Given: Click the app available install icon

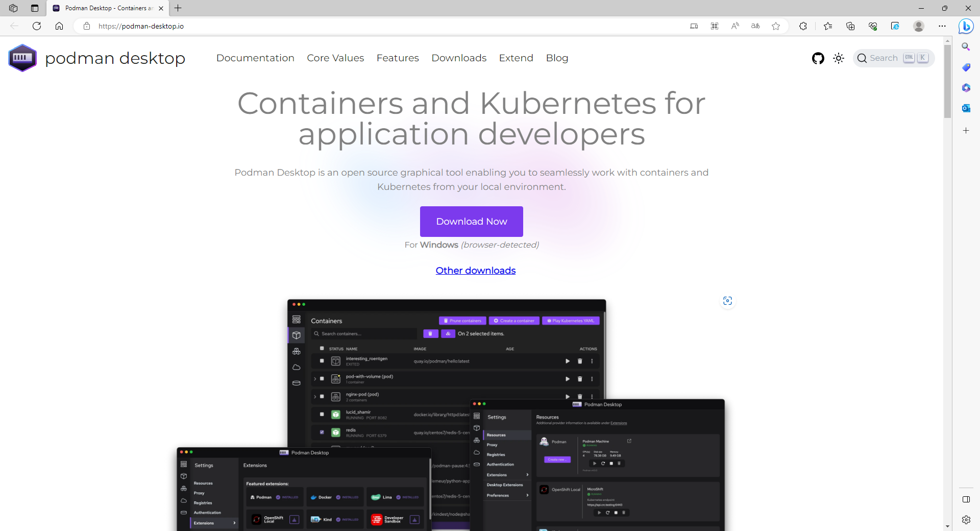Looking at the screenshot, I should pyautogui.click(x=715, y=26).
